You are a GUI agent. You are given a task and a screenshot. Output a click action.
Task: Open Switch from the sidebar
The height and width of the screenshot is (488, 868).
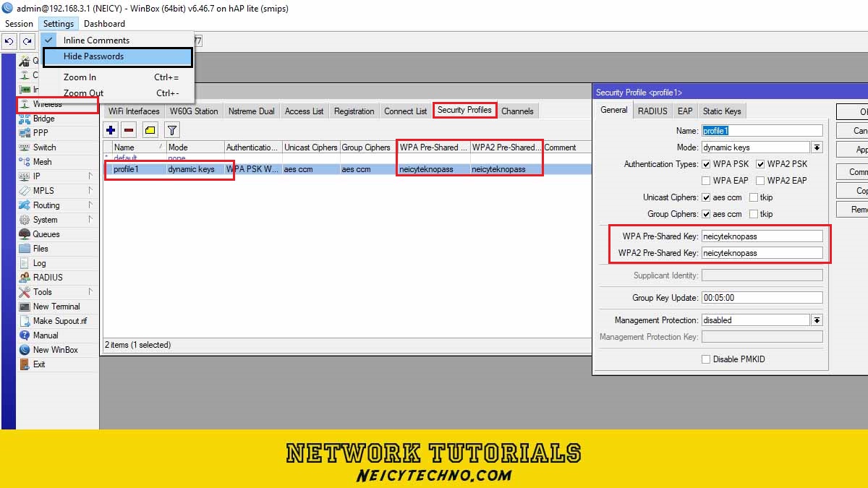click(44, 147)
